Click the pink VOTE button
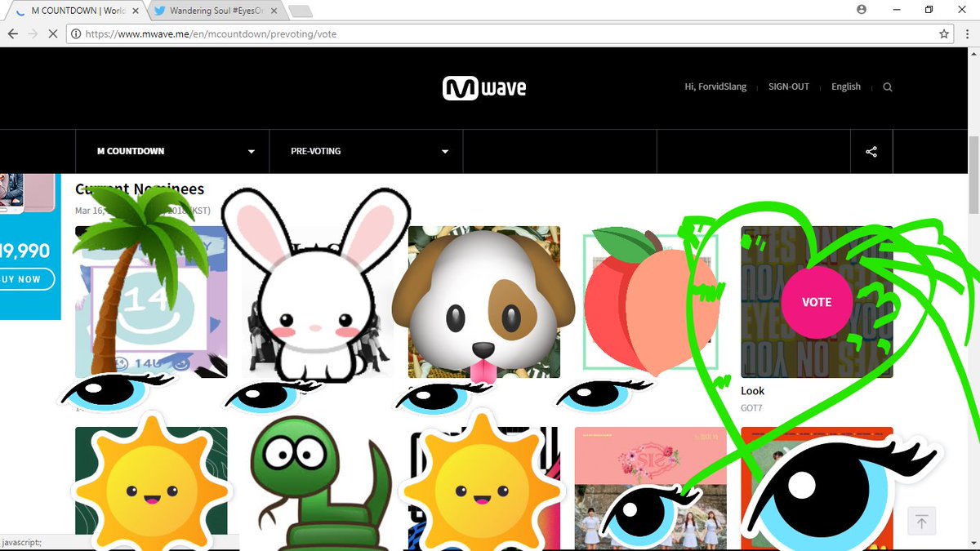Viewport: 980px width, 551px height. (817, 302)
